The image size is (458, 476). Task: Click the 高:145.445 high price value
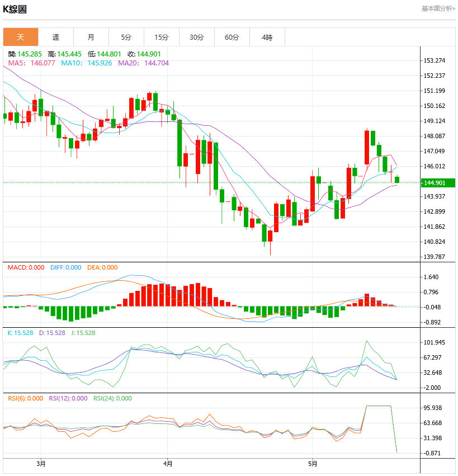65,54
